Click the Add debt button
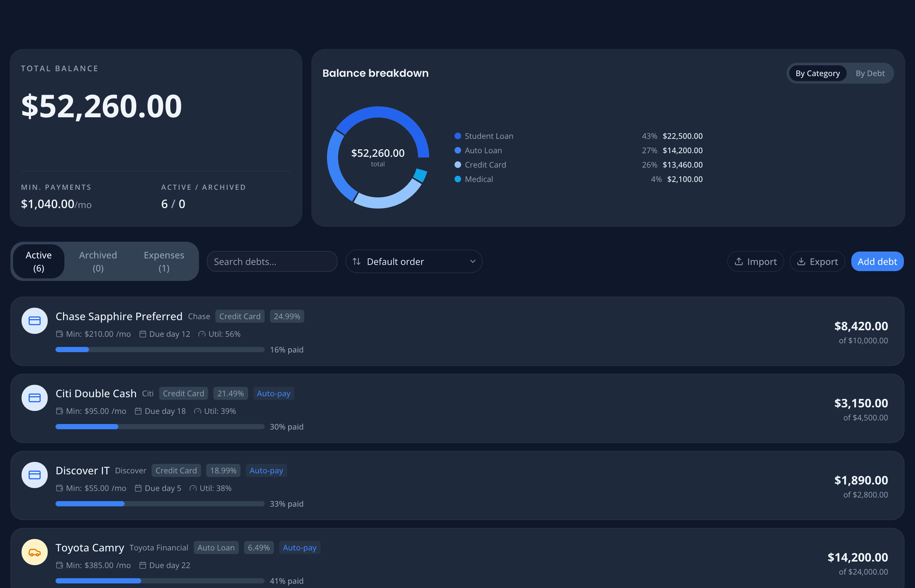 pos(877,261)
